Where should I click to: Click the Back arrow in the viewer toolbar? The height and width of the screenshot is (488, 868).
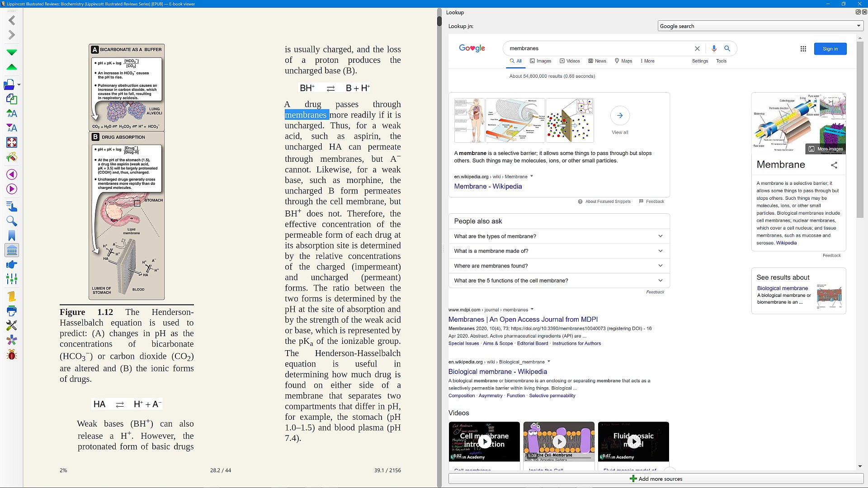[x=12, y=20]
